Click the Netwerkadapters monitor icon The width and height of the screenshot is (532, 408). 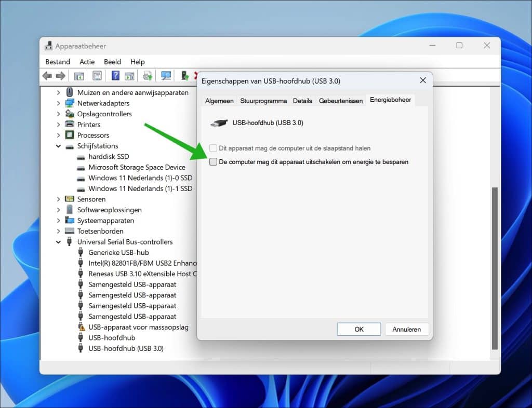tap(70, 103)
